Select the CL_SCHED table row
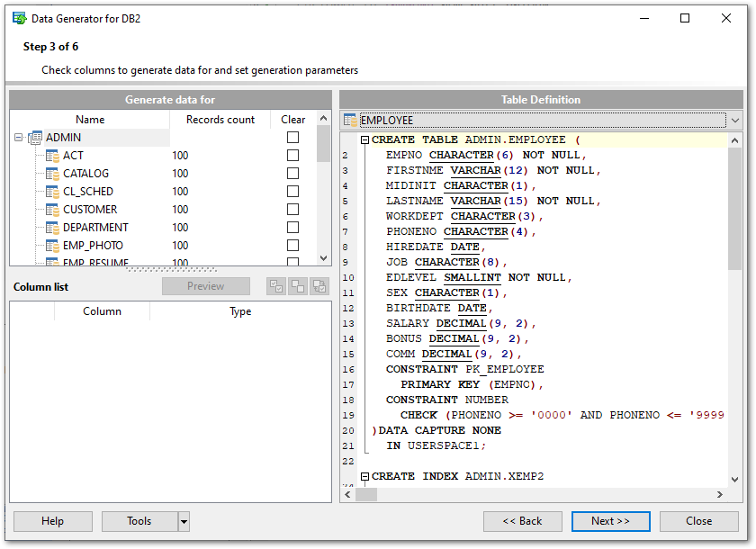 click(163, 192)
